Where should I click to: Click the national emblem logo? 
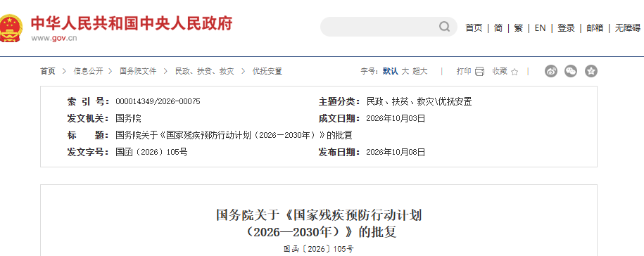tap(11, 28)
